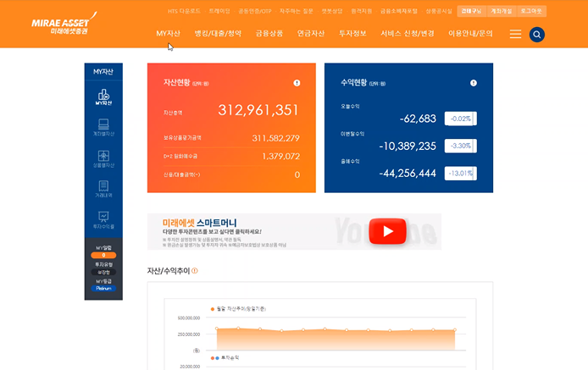Click the -3.30% monthly return badge
Screen dimensions: 588x370
[461, 146]
